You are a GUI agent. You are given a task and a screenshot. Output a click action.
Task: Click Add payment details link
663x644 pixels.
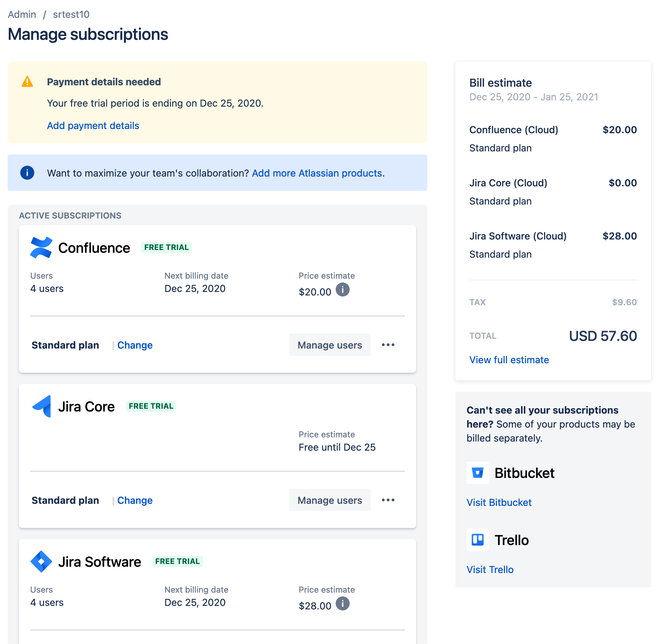(x=93, y=126)
